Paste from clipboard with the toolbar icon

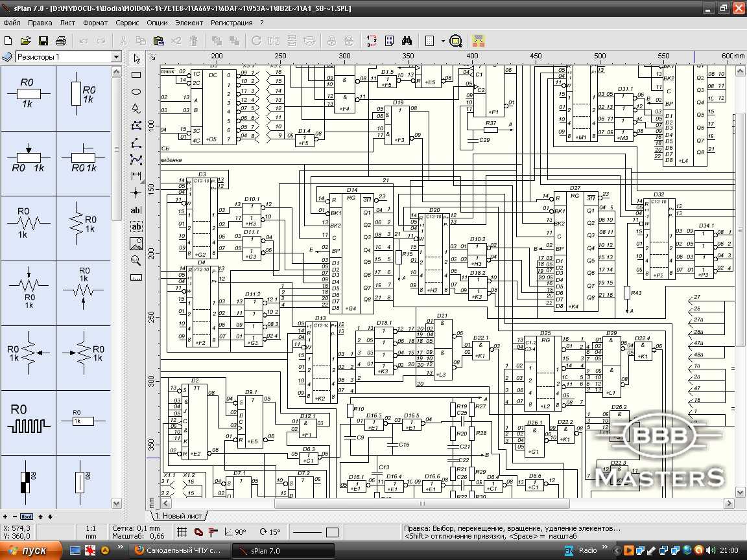(x=159, y=41)
